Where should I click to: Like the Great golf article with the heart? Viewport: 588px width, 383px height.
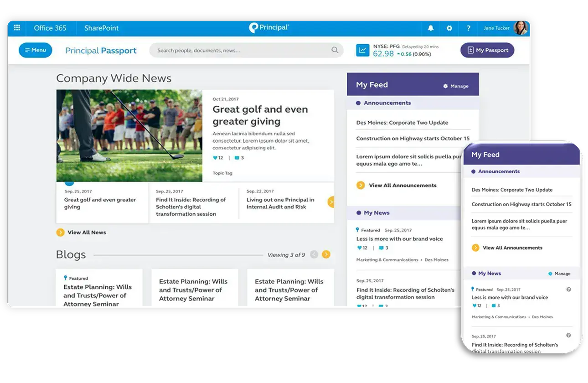tap(216, 157)
